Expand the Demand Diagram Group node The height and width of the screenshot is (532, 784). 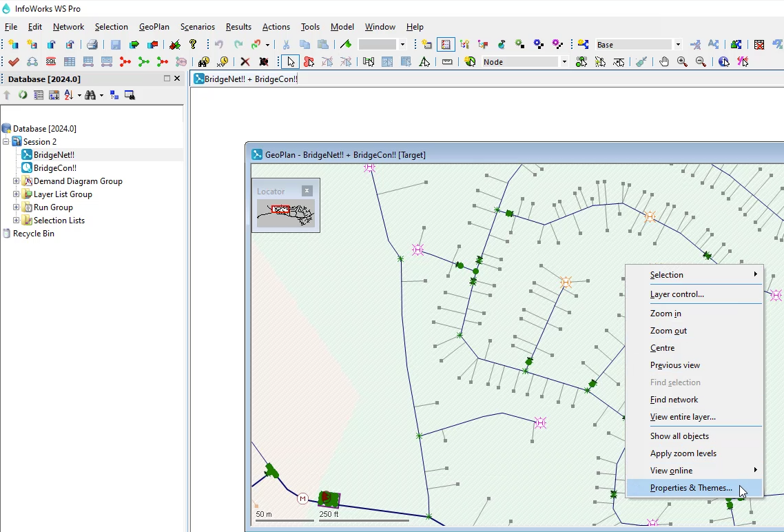[16, 181]
